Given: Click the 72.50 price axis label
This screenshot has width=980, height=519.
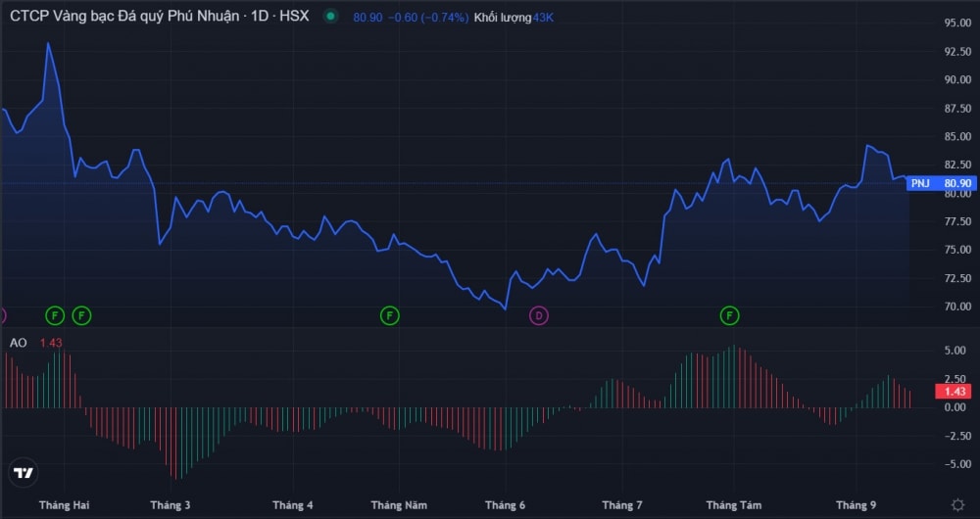Looking at the screenshot, I should (957, 277).
